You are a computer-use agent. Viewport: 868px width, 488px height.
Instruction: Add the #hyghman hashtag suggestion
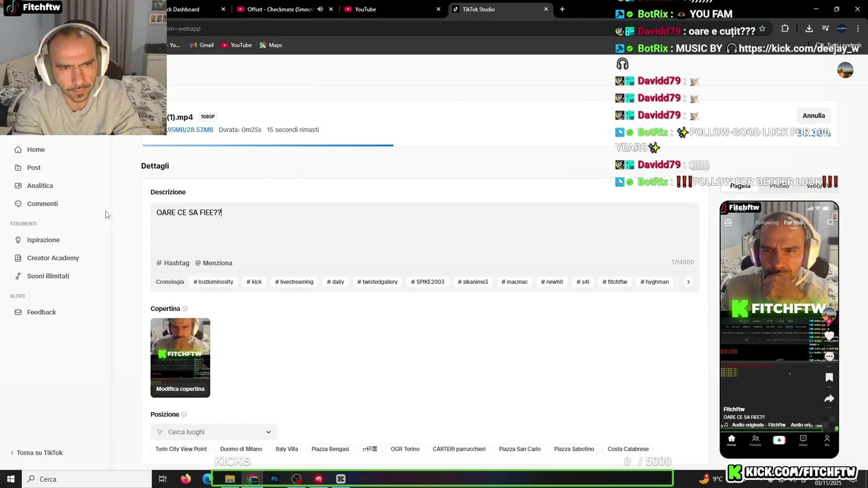(x=654, y=282)
